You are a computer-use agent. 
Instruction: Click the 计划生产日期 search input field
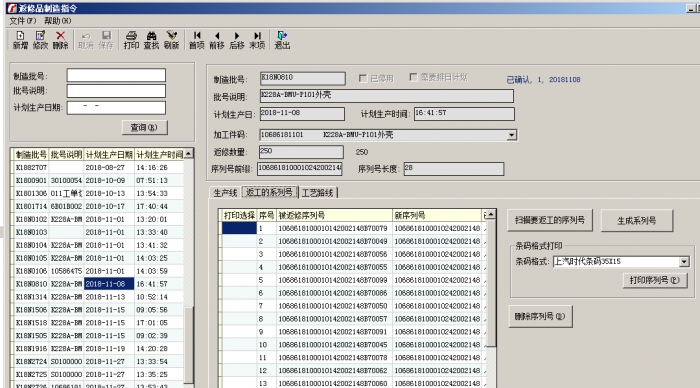pyautogui.click(x=116, y=108)
